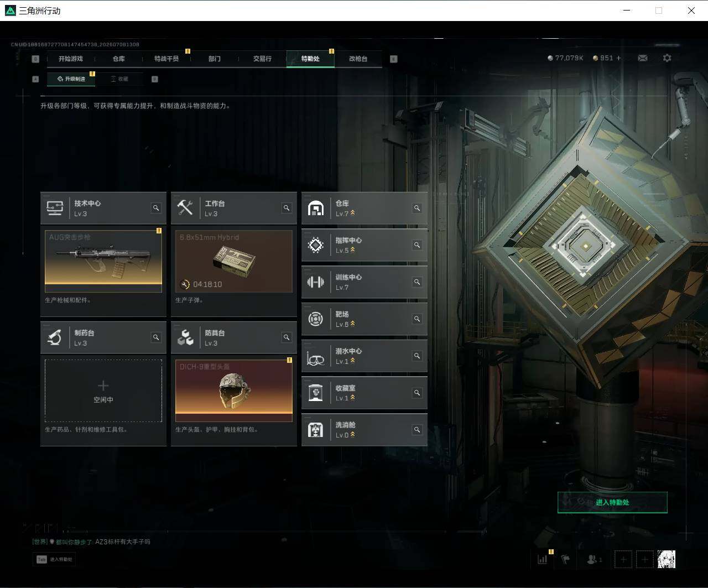Click the E key hint right of tabs
This screenshot has height=588, width=708.
click(394, 59)
